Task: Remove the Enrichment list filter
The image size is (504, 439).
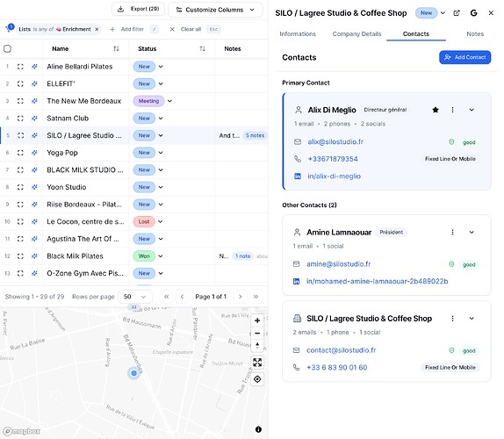Action: 97,29
